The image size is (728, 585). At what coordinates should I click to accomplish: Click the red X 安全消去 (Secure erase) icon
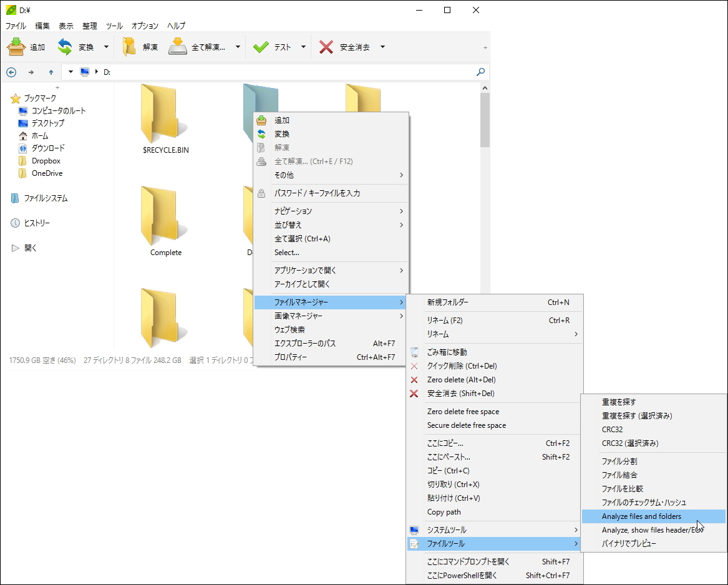[x=327, y=46]
